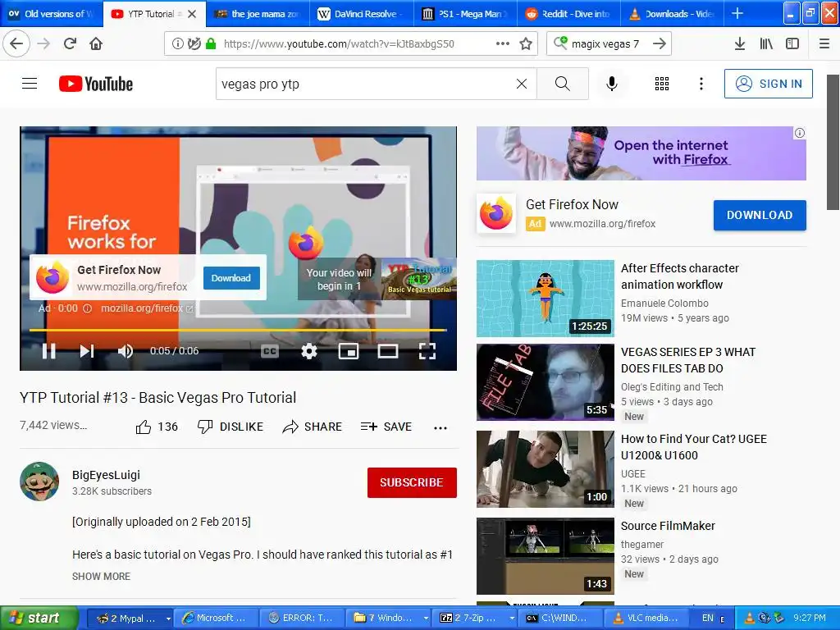Open the browser hamburger menu
Viewport: 840px width, 630px height.
(x=824, y=43)
